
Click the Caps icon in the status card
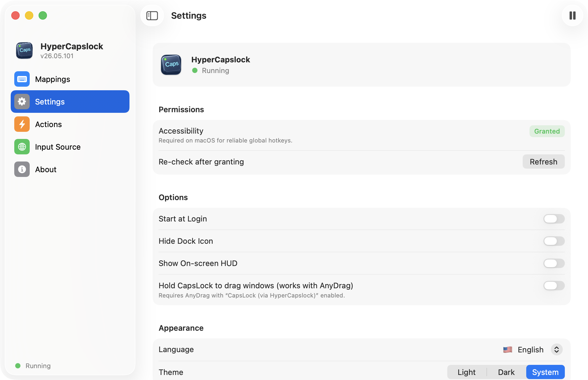(171, 65)
